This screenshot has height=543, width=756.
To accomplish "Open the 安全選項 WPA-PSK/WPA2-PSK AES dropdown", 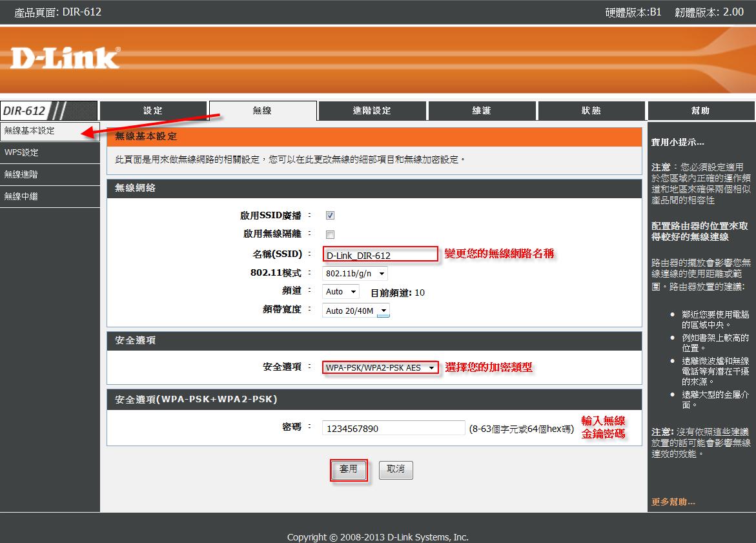I will [x=380, y=367].
